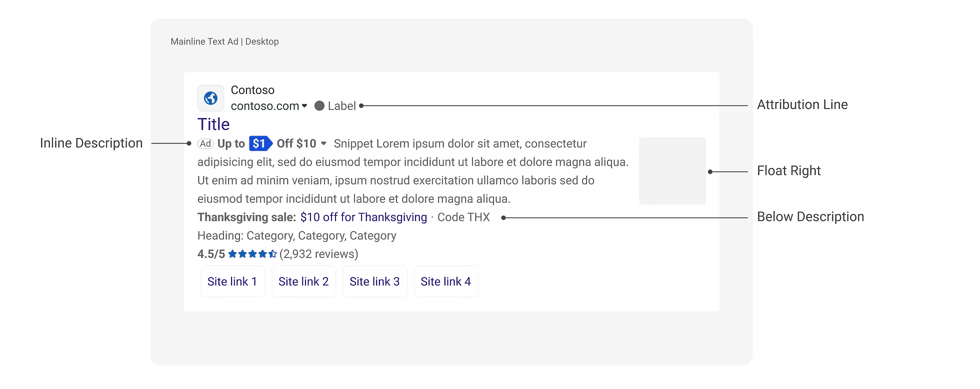Click the Code THX promo text
The image size is (980, 389).
[463, 217]
